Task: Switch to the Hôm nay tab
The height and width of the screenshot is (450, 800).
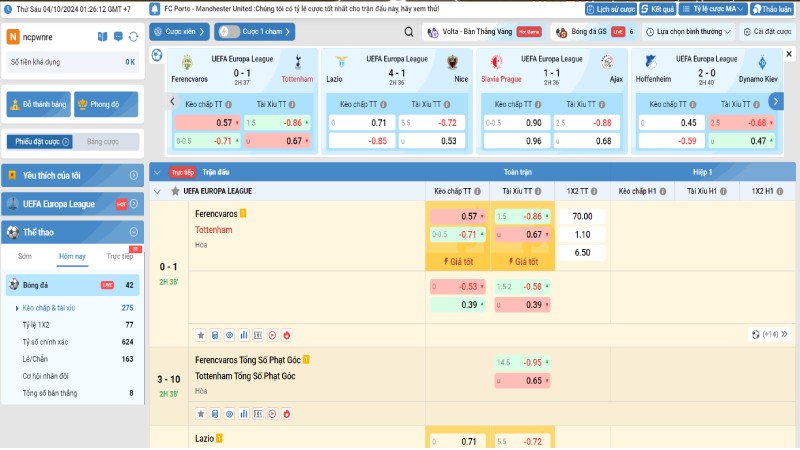Action: pos(72,256)
